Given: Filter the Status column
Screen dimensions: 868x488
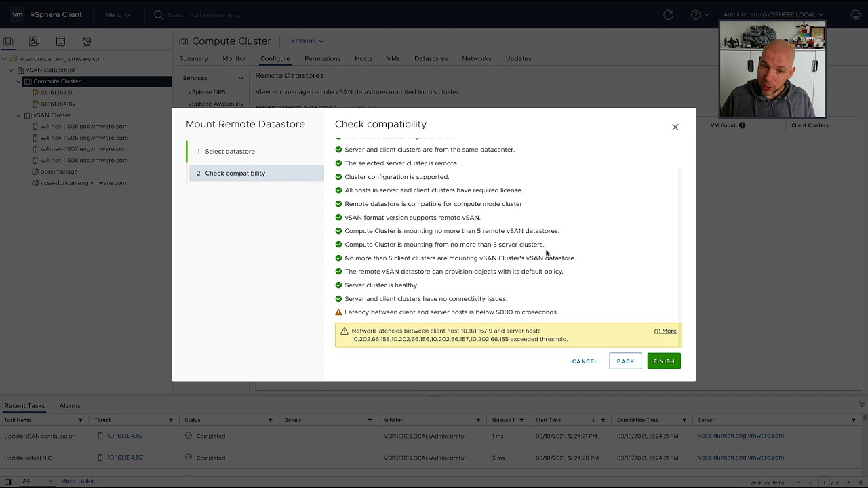Looking at the screenshot, I should point(270,420).
